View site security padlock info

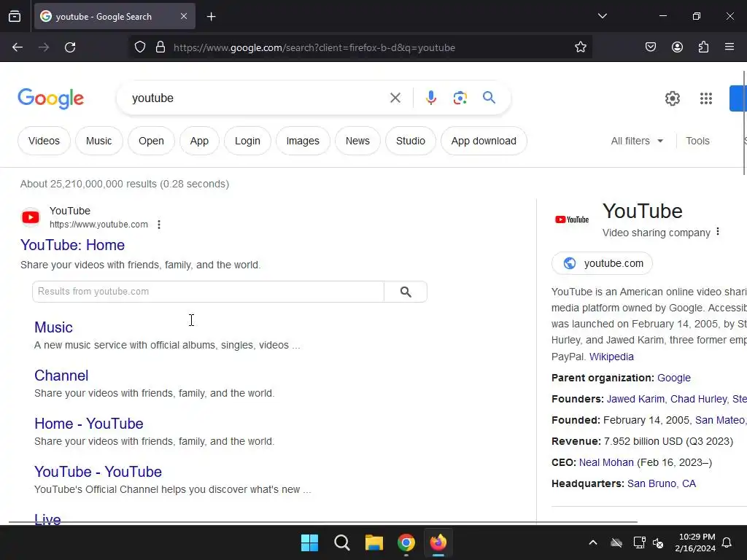pos(160,47)
